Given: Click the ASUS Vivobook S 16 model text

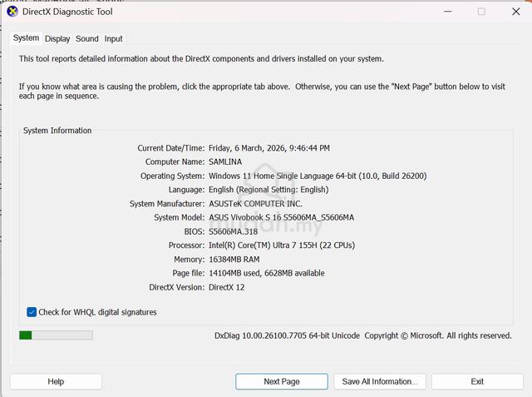Looking at the screenshot, I should click(x=281, y=218).
